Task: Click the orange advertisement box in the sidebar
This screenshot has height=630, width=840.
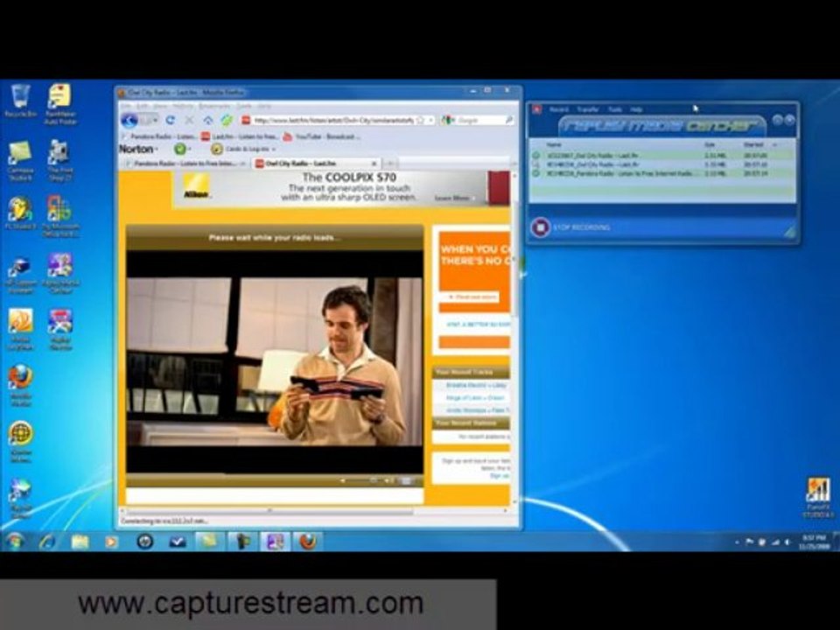Action: pyautogui.click(x=473, y=272)
